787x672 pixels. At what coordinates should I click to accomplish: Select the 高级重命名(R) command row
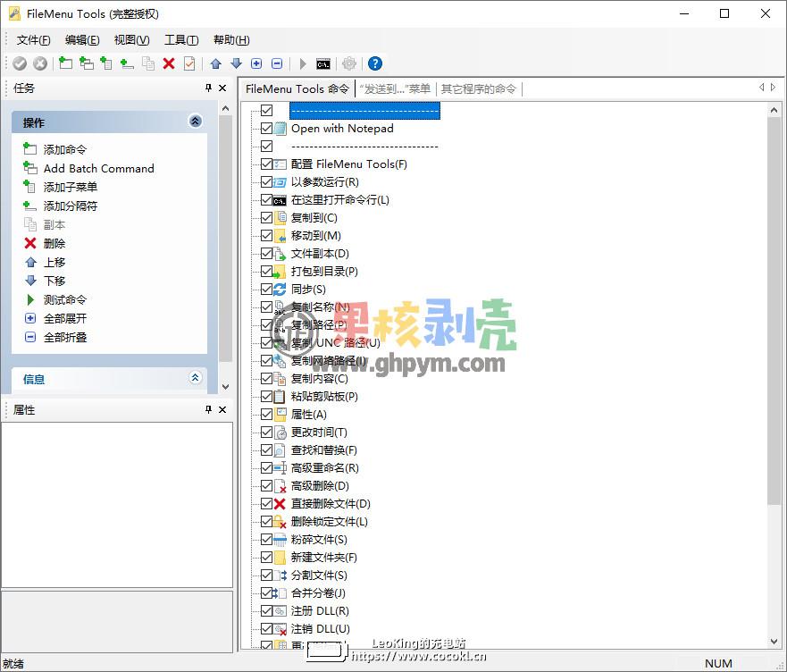(x=325, y=468)
